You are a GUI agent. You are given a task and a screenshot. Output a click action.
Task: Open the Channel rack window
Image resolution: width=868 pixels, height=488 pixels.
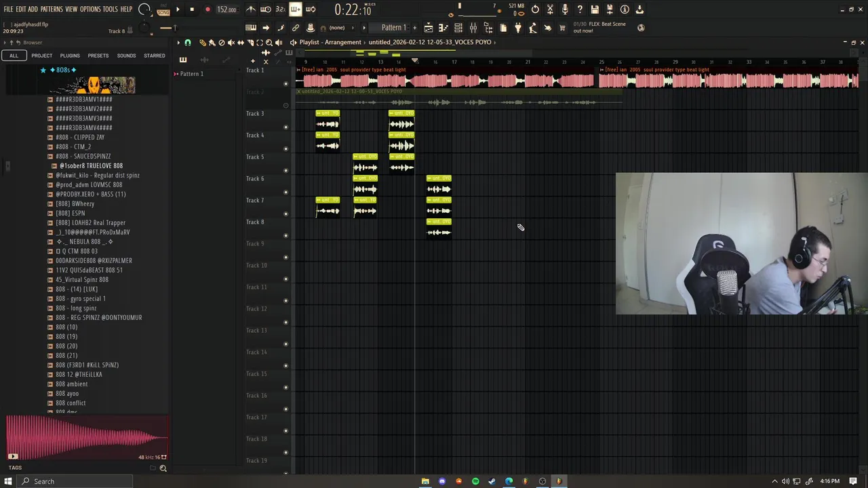(458, 28)
